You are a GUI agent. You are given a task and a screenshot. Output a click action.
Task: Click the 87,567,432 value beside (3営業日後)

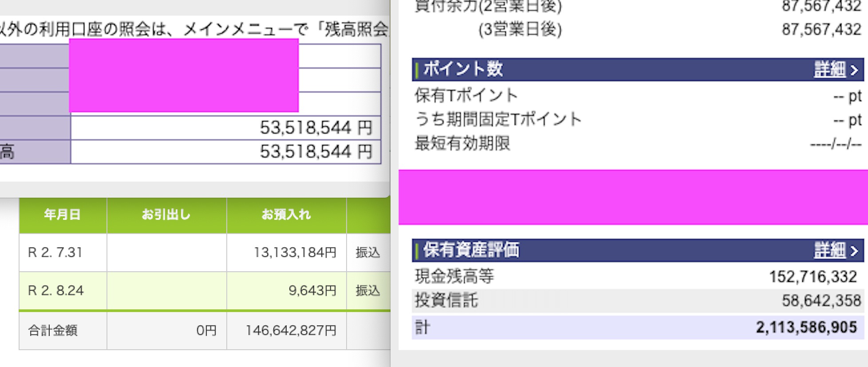point(821,30)
